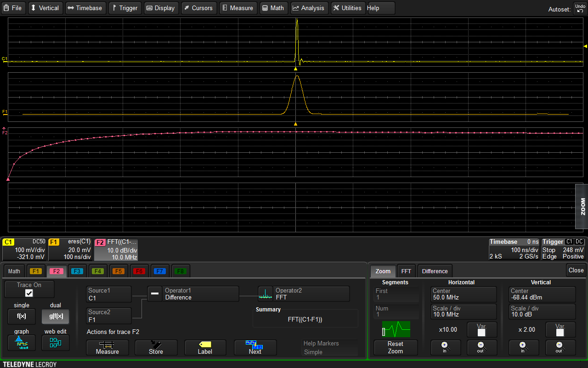Image resolution: width=588 pixels, height=368 pixels.
Task: Open the Trigger descriptor box
Action: tap(563, 249)
